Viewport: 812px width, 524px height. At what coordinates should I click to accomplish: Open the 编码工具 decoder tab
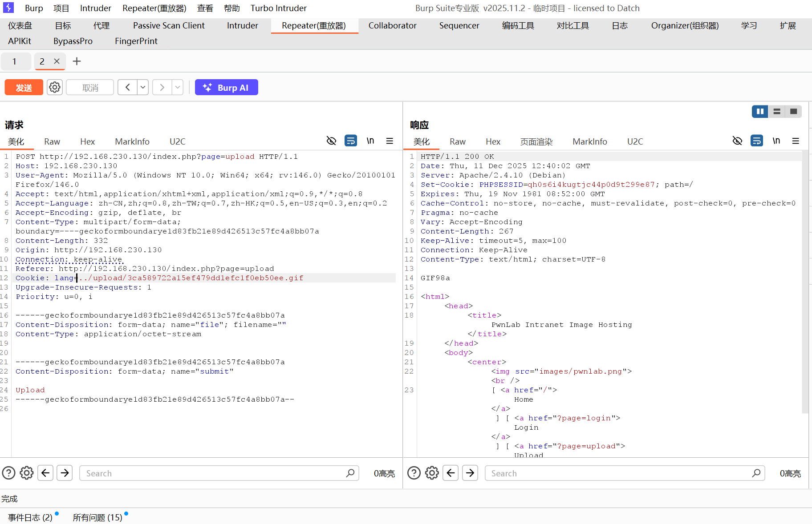[518, 25]
